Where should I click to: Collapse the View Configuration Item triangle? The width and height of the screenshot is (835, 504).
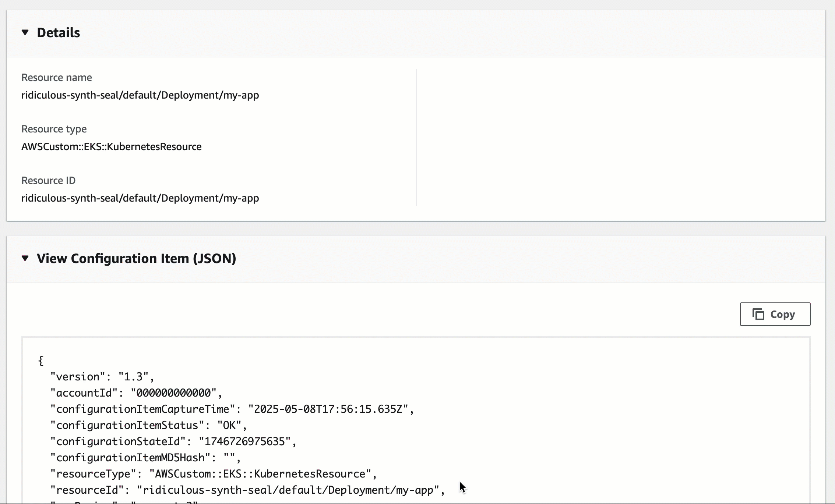click(25, 258)
